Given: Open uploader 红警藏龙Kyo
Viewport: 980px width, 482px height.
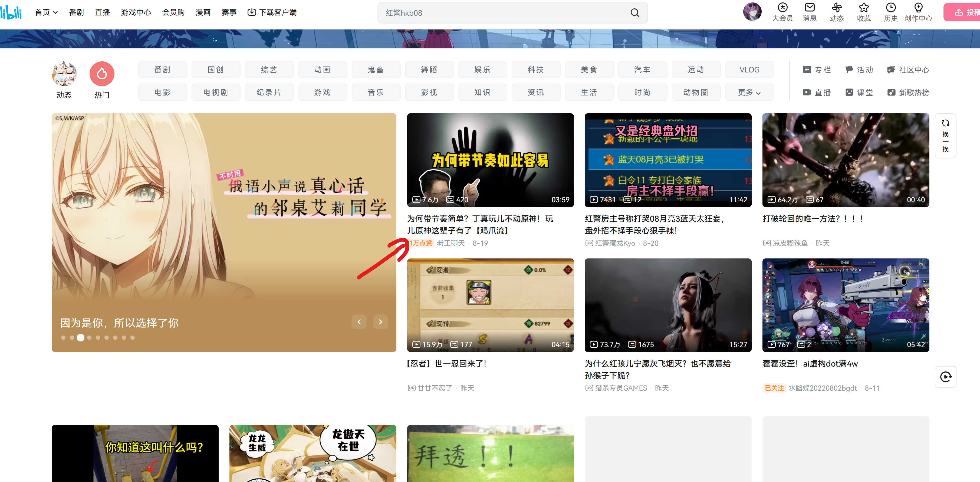Looking at the screenshot, I should pos(615,243).
